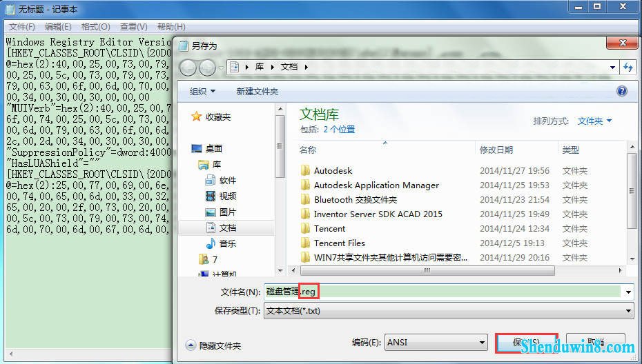Screen dimensions: 642x364
Task: Select the Inventor Server SDK ACAD 2015 name
Action: point(378,214)
